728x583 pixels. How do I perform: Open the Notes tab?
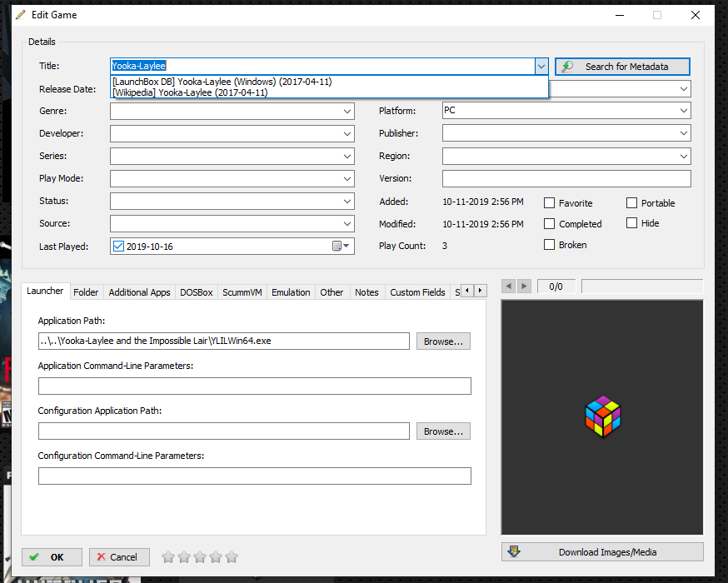366,292
